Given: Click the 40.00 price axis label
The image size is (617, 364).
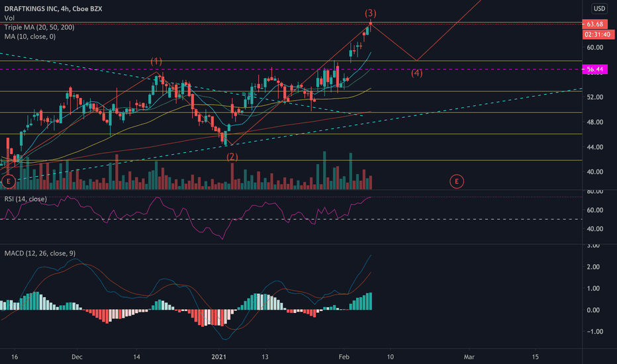Looking at the screenshot, I should [x=594, y=172].
